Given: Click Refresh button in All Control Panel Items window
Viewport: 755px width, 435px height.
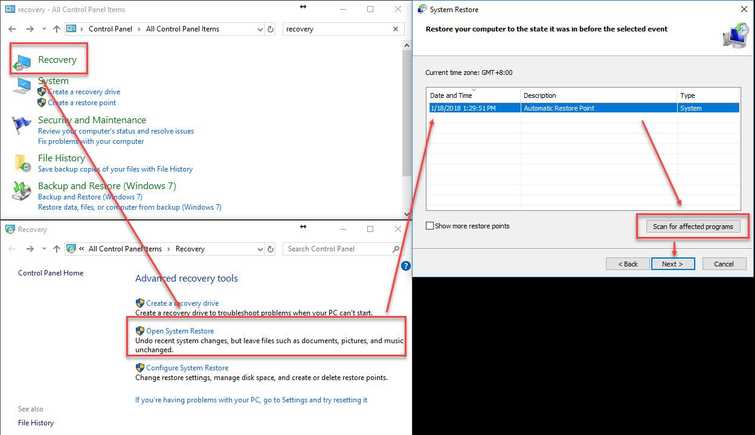Looking at the screenshot, I should (x=271, y=29).
